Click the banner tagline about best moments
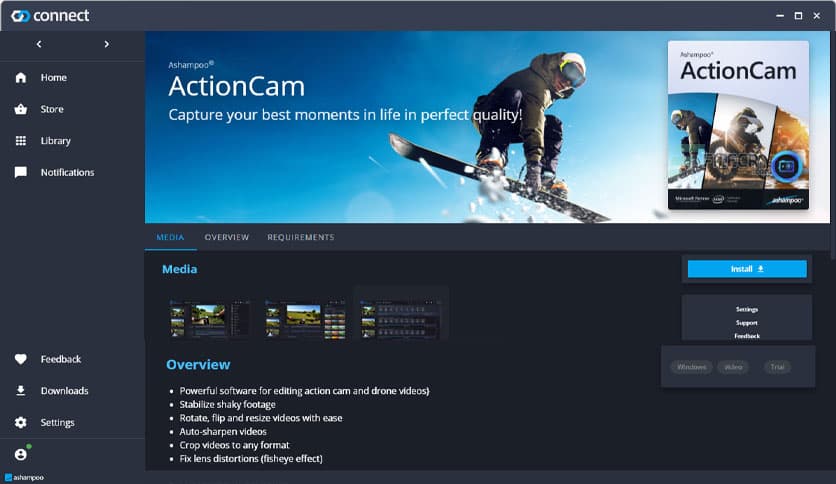This screenshot has width=836, height=484. tap(345, 115)
